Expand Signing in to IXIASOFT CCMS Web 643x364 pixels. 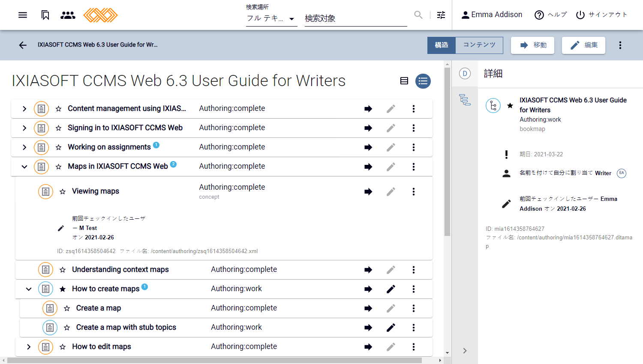[x=24, y=128]
